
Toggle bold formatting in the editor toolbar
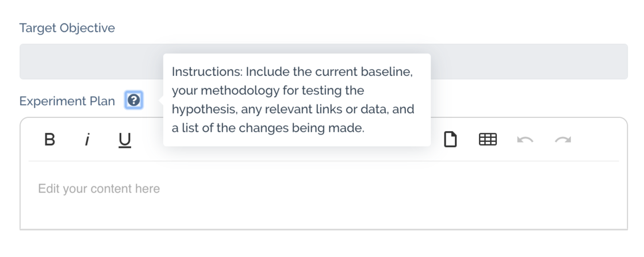click(50, 140)
